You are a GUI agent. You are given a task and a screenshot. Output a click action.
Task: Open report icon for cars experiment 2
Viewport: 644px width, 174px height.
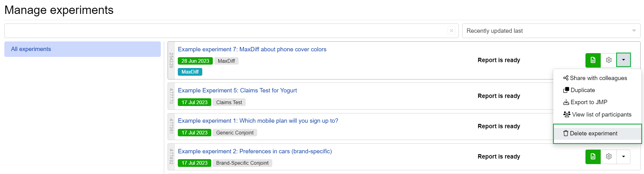tap(593, 156)
